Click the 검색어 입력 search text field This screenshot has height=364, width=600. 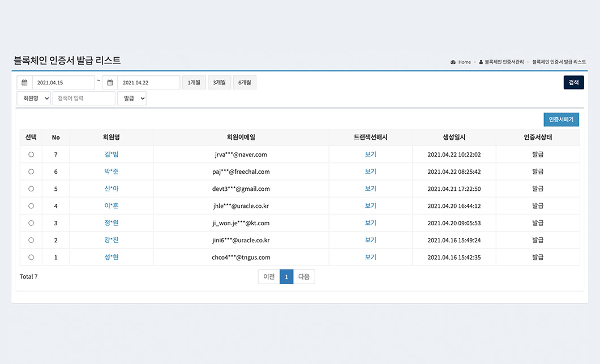(84, 99)
